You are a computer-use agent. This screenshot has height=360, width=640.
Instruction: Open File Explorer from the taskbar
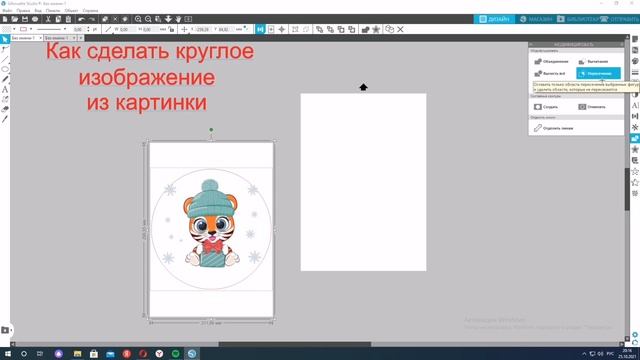pos(78,353)
